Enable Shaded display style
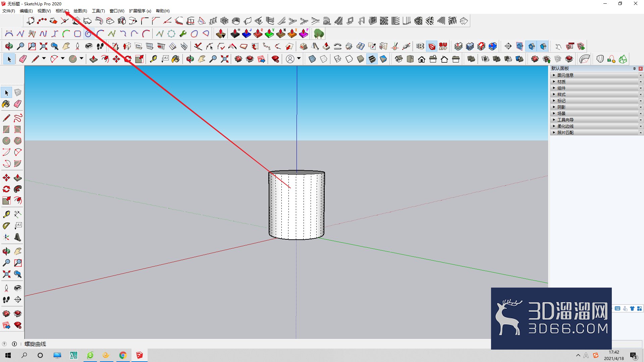Viewport: 644px width, 362px height. (361, 59)
